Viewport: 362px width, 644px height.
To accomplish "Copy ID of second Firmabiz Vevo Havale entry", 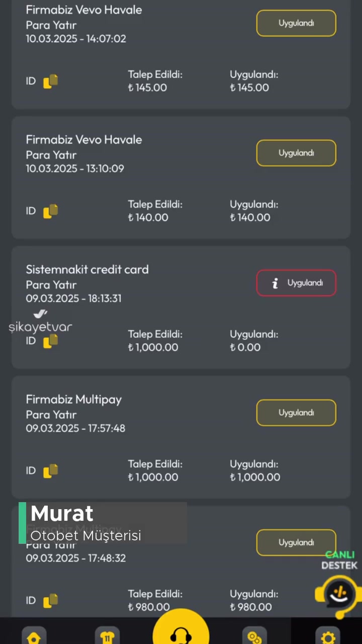I will (50, 211).
